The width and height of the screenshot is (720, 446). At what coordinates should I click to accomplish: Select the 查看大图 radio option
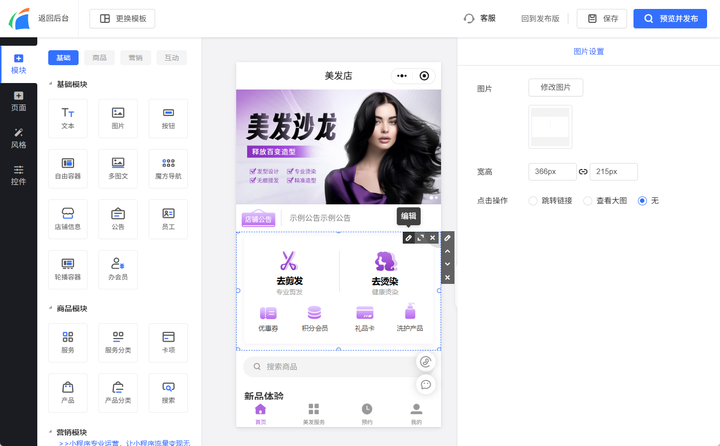588,201
